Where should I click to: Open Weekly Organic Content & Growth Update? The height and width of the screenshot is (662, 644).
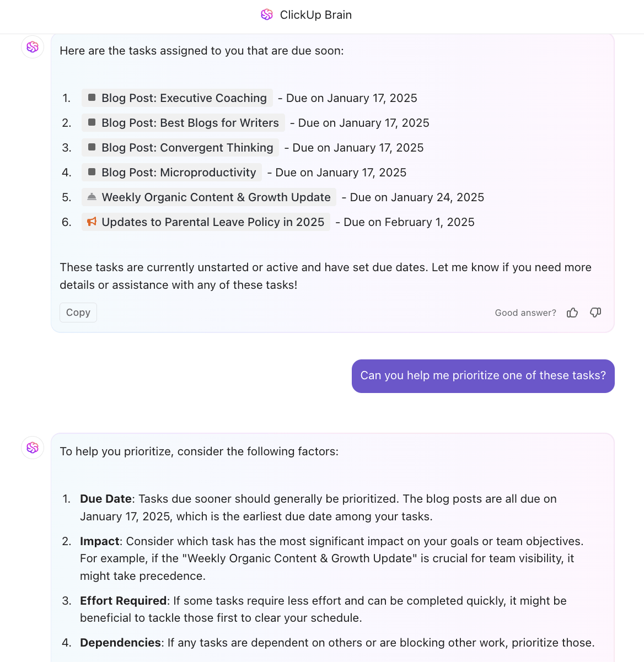pyautogui.click(x=216, y=197)
